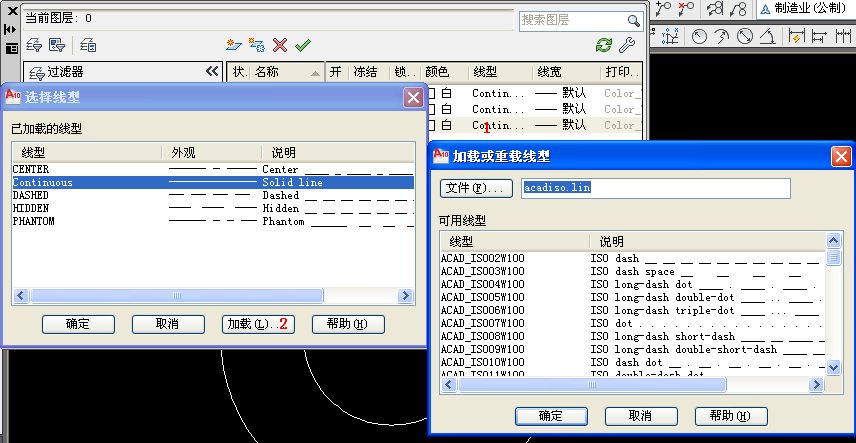Click the red-X node tool in top toolbar
The width and height of the screenshot is (856, 443).
click(686, 9)
